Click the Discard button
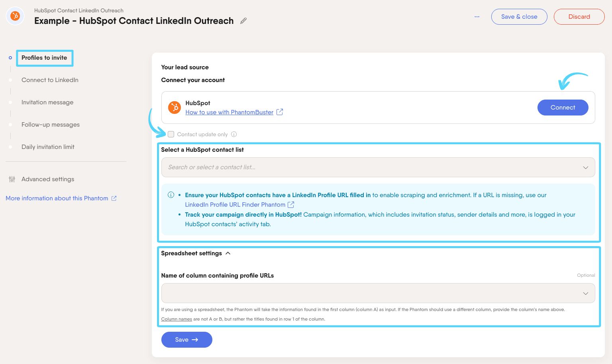 (579, 17)
